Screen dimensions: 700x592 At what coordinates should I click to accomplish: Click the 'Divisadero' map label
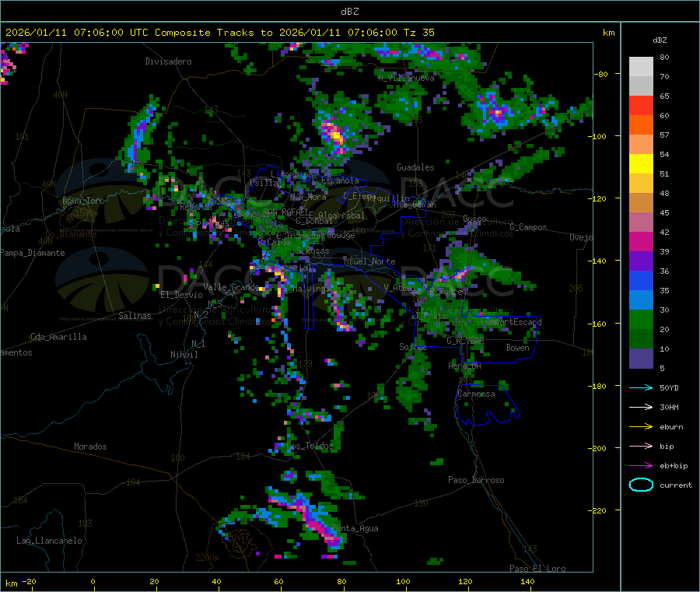pos(168,61)
